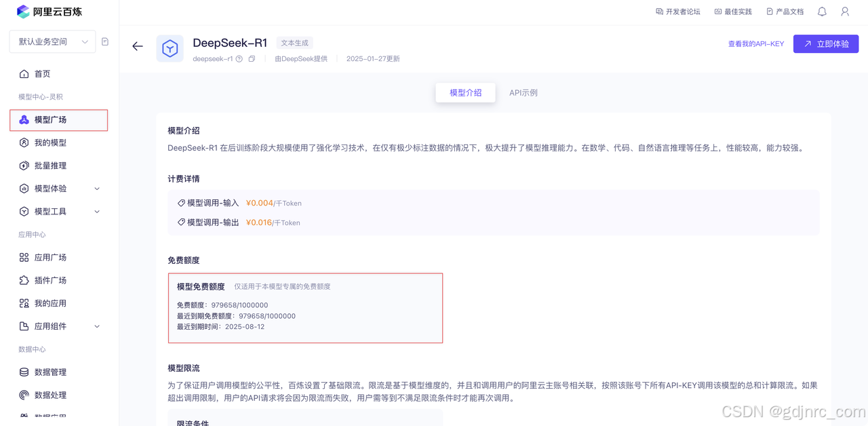Viewport: 868px width, 426px height.
Task: Open the 默认业务空间 workspace dropdown
Action: 52,42
